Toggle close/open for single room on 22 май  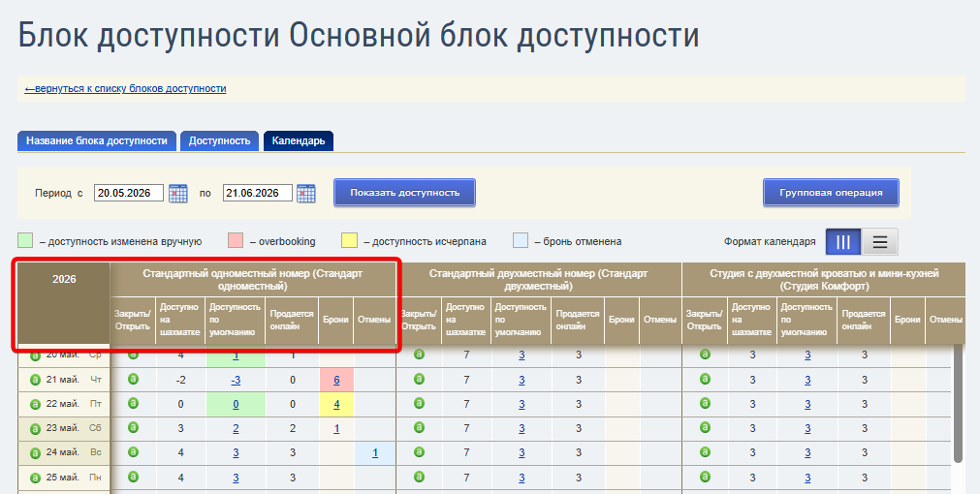[133, 404]
